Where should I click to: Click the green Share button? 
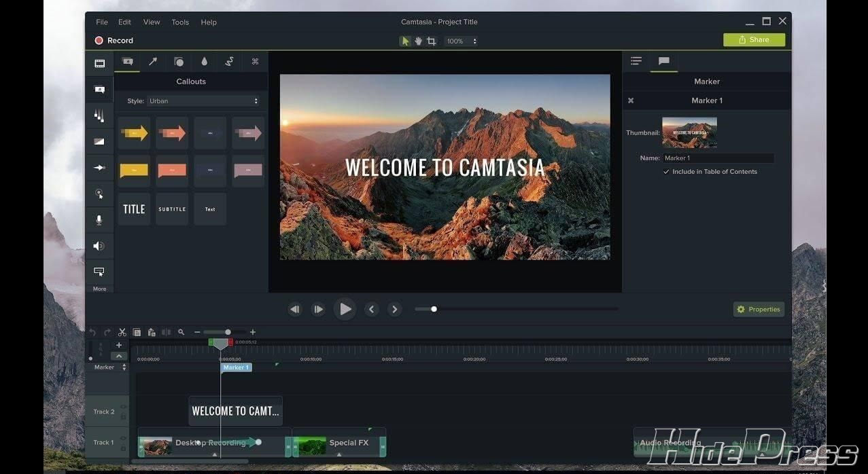coord(754,40)
